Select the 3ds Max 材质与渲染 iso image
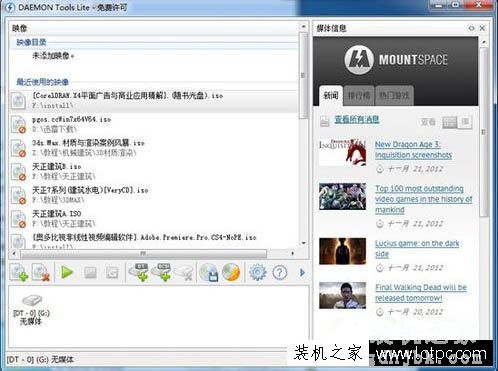The image size is (498, 371). pyautogui.click(x=154, y=148)
